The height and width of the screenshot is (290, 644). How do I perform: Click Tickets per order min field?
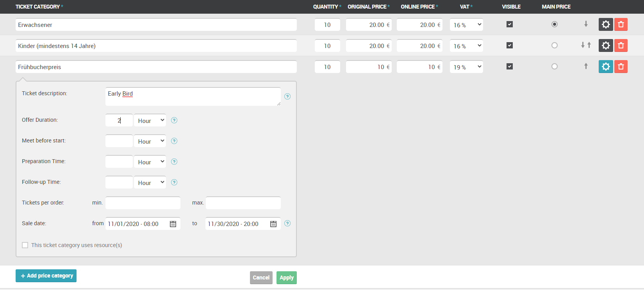pyautogui.click(x=143, y=203)
